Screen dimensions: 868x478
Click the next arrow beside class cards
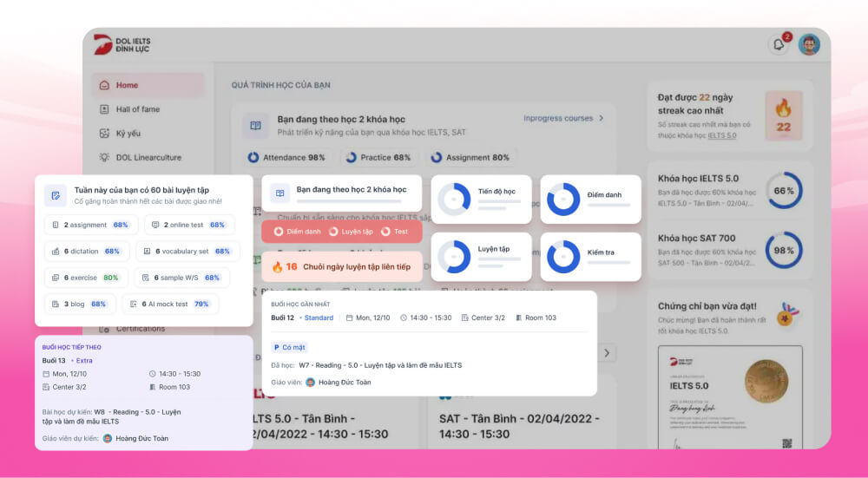click(x=607, y=353)
